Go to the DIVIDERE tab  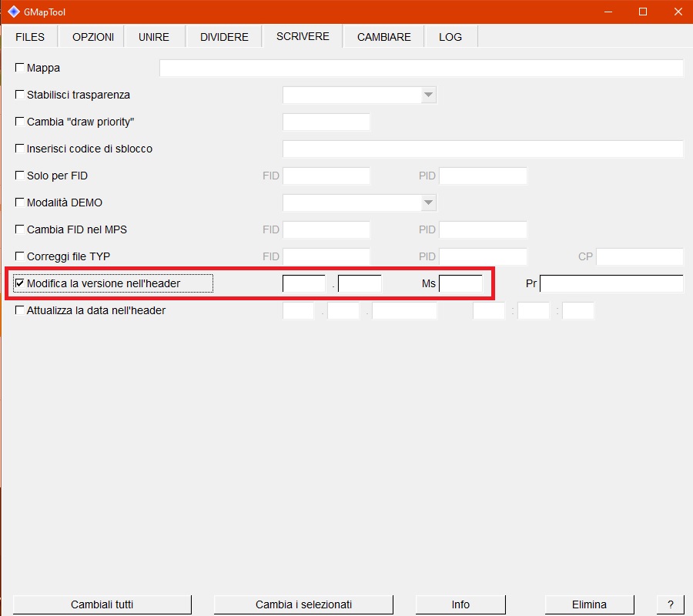coord(224,37)
